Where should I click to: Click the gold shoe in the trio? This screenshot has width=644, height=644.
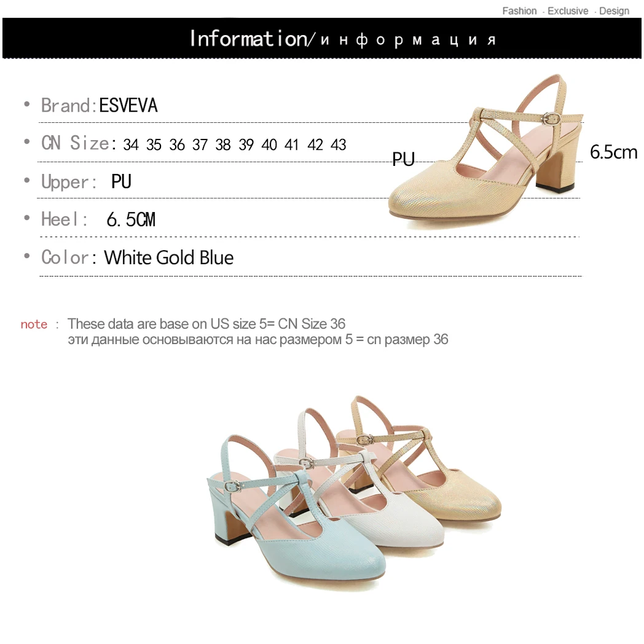coord(419,458)
